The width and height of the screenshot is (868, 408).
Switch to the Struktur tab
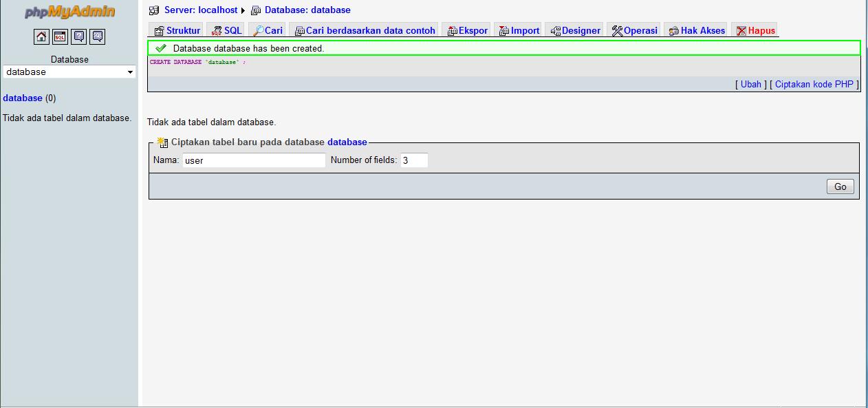(181, 30)
